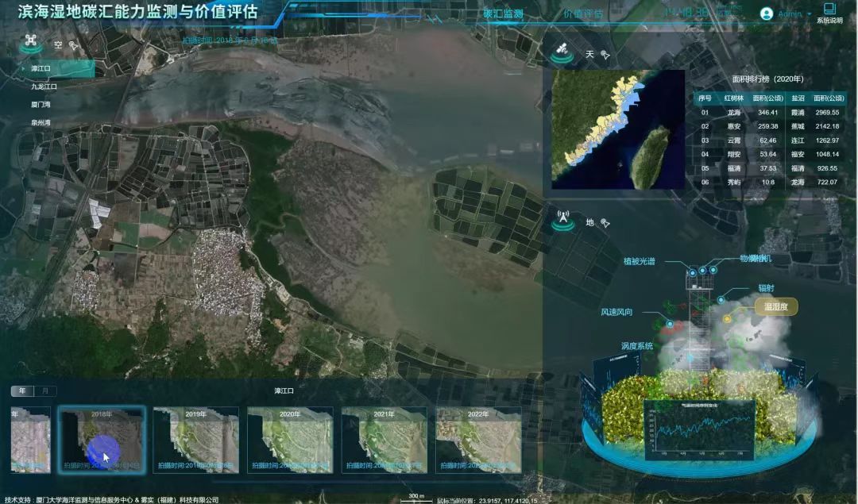Click the drone icon beside 空
This screenshot has height=504, width=858.
pyautogui.click(x=31, y=42)
